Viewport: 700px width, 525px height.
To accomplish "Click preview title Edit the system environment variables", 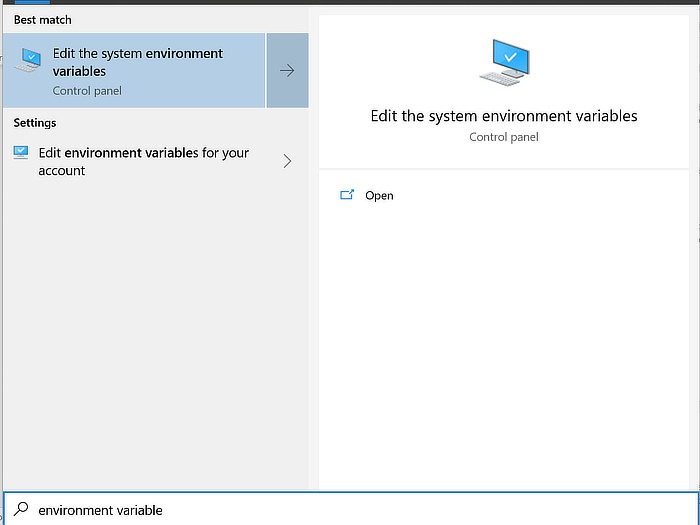I will [x=504, y=116].
